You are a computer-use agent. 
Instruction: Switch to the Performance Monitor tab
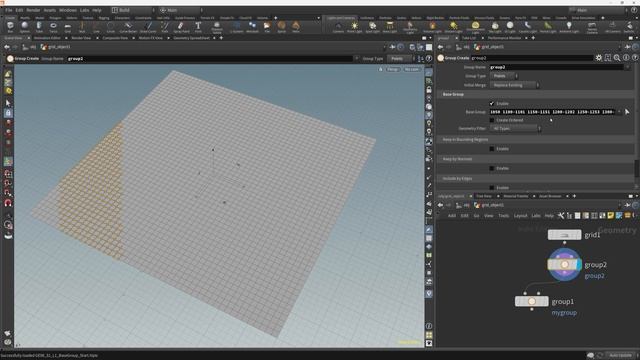(x=504, y=38)
